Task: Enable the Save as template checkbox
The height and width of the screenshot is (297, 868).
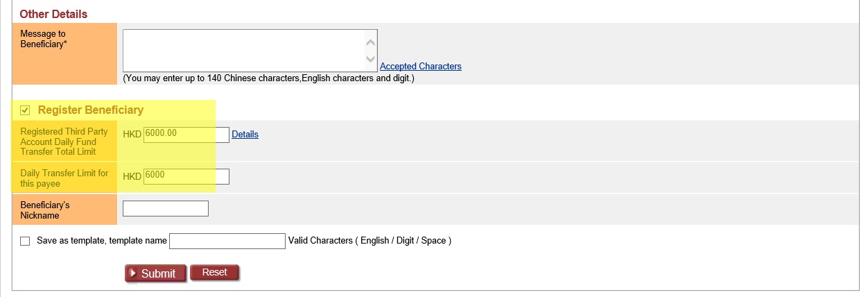Action: point(26,241)
